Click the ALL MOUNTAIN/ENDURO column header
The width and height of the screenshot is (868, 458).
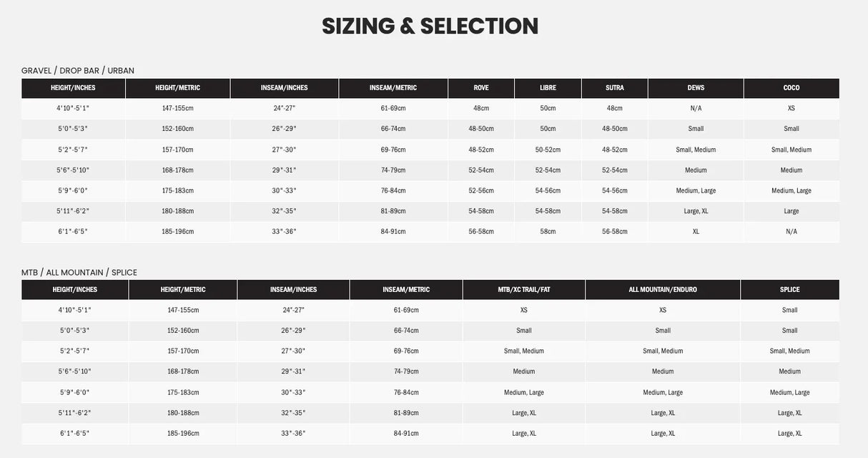click(663, 290)
